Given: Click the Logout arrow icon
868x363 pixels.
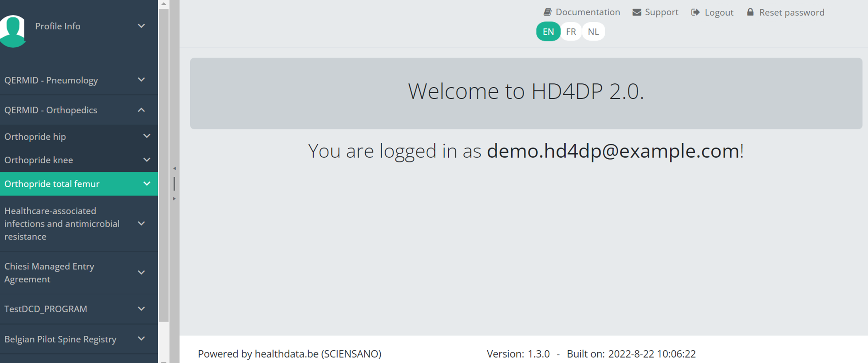Looking at the screenshot, I should point(695,12).
